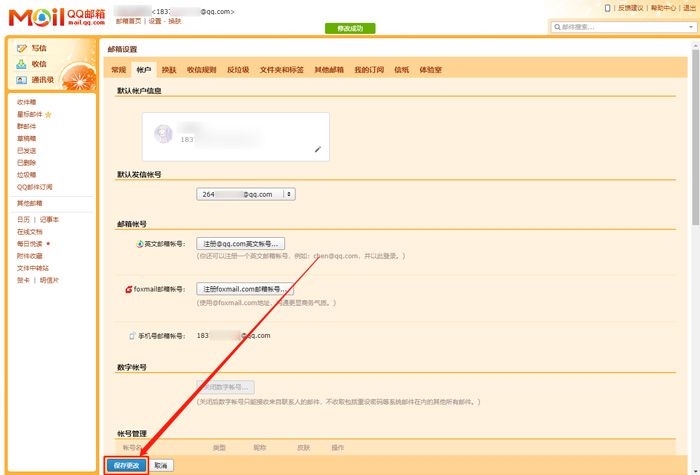
Task: Switch to the 换肤 tab
Action: [x=169, y=70]
